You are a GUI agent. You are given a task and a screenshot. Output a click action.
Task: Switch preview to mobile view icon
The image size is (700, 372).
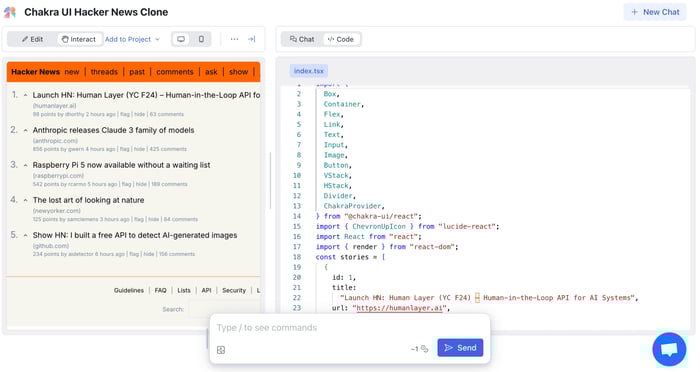[x=201, y=39]
